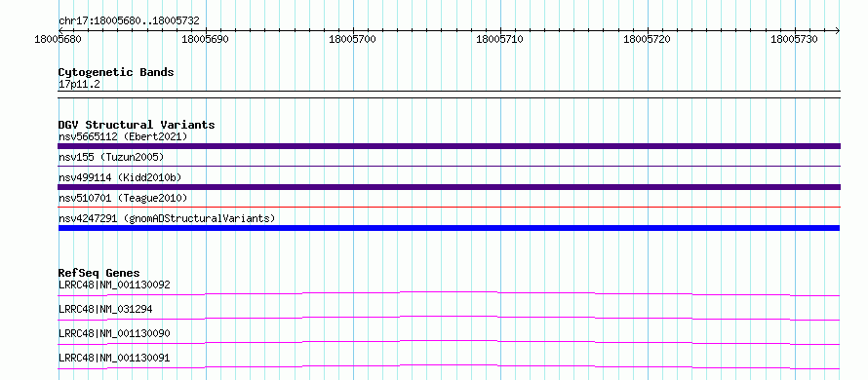Click the magenta line for NM_001130091
The height and width of the screenshot is (380, 868).
click(x=449, y=366)
